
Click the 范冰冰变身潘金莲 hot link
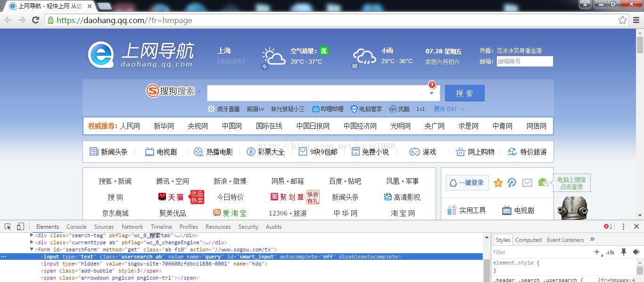(x=519, y=50)
